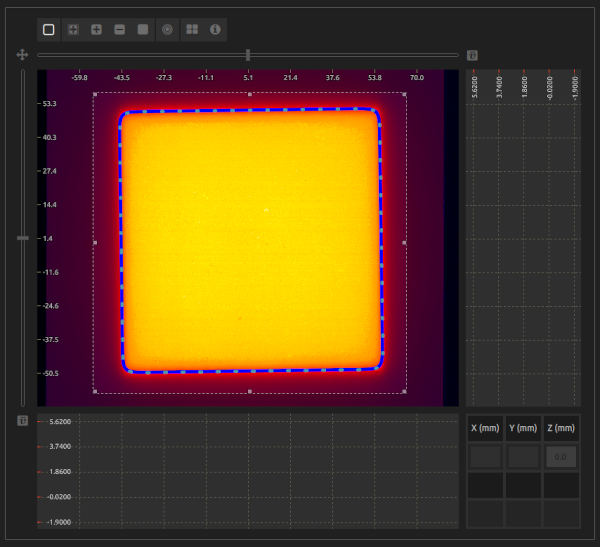
Task: Click the vertical position slider handle
Action: 23,238
